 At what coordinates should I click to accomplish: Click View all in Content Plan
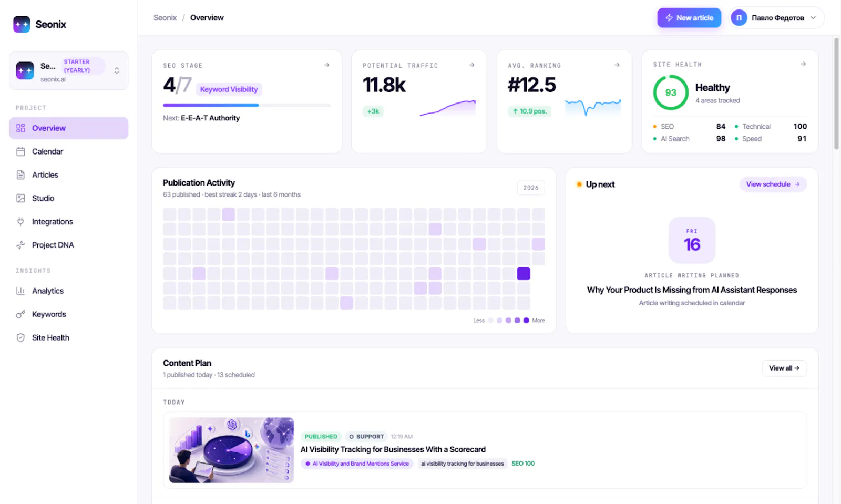click(784, 368)
